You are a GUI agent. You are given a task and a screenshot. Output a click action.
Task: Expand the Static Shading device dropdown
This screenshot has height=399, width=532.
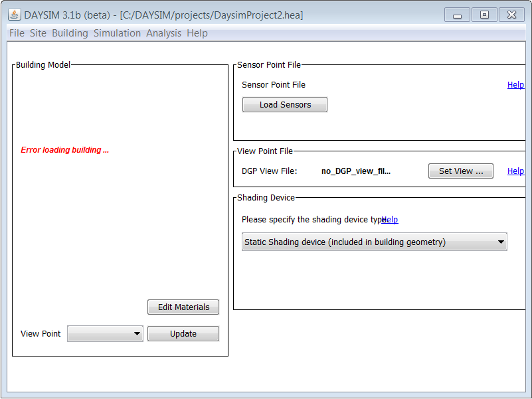(375, 242)
